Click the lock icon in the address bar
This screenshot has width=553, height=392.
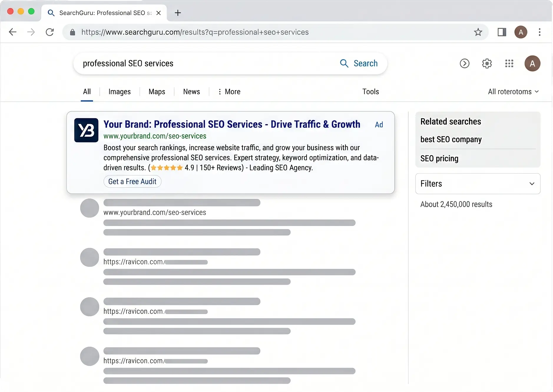(x=72, y=32)
